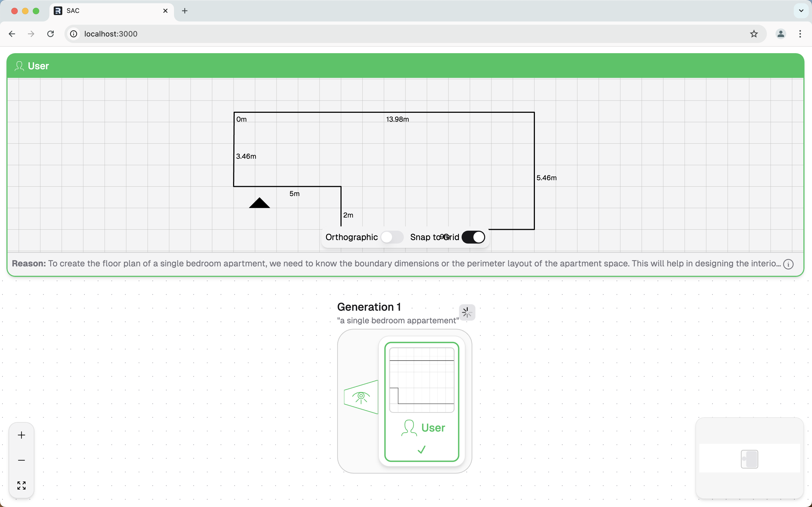The height and width of the screenshot is (507, 812).
Task: Click the floor plan thumbnail in User node
Action: coord(421,380)
